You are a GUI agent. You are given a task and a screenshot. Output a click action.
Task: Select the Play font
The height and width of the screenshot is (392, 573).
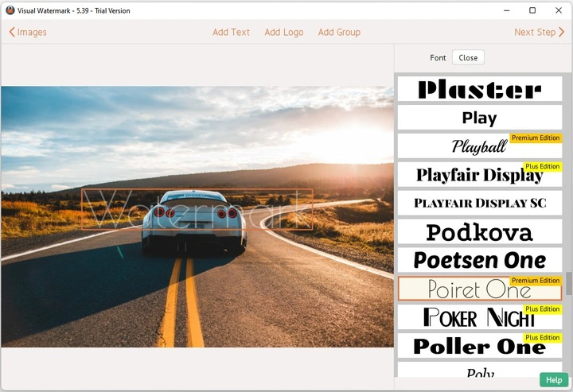click(479, 118)
